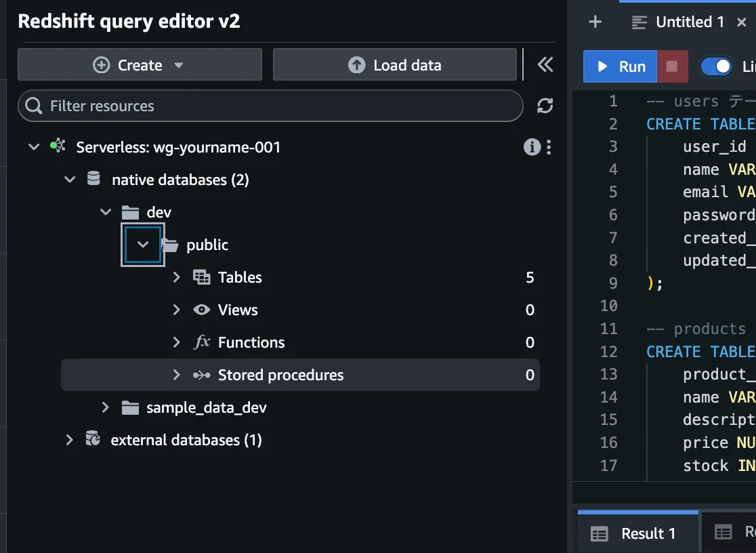
Task: Click the refresh resources icon
Action: point(545,106)
